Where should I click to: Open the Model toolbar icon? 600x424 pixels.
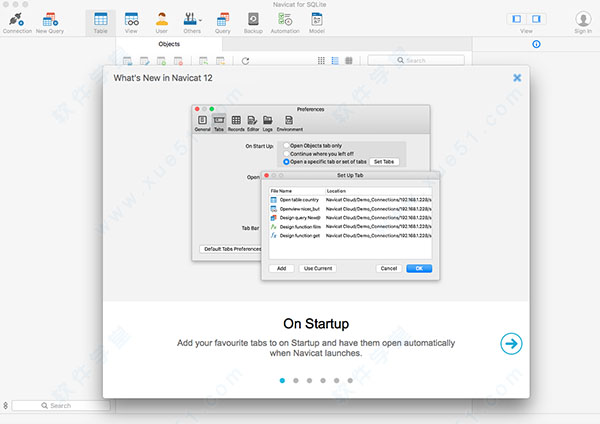pos(317,23)
